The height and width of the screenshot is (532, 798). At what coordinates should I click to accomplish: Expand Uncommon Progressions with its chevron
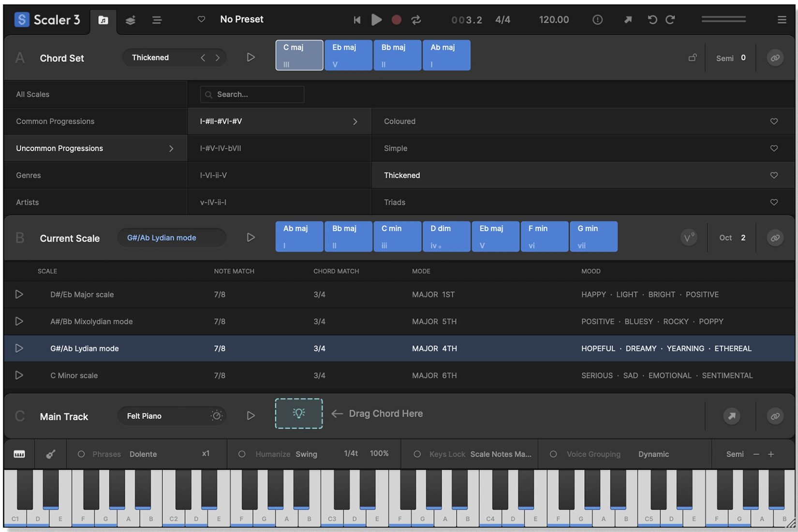click(171, 148)
